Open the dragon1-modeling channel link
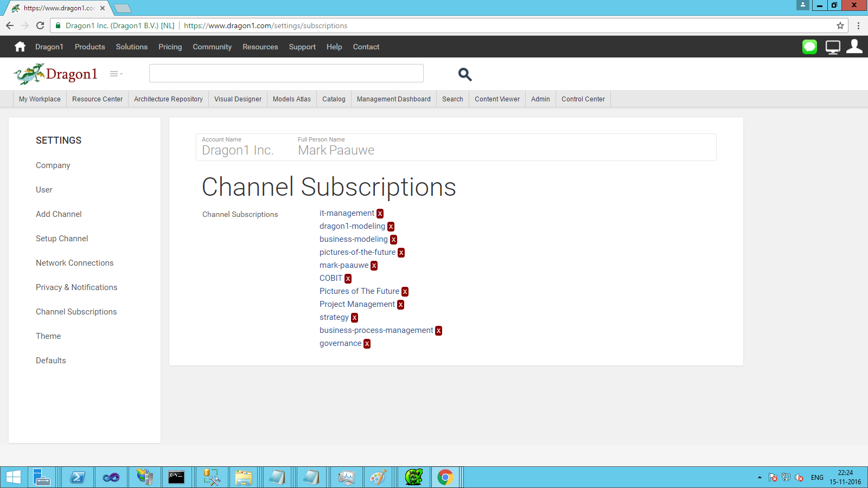 352,226
